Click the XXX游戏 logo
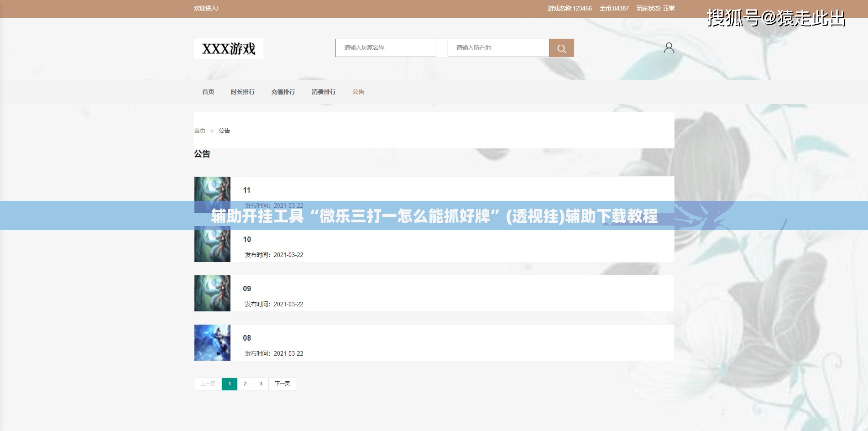Screen dimensions: 868x431 point(229,49)
